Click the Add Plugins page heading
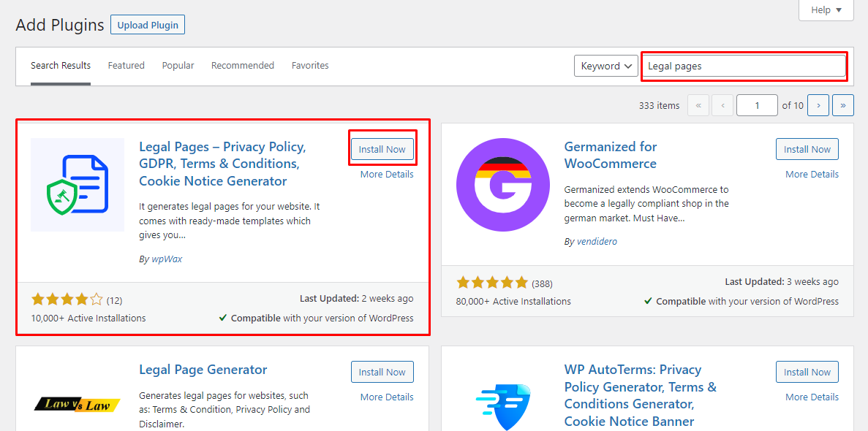Image resolution: width=868 pixels, height=431 pixels. pos(60,25)
